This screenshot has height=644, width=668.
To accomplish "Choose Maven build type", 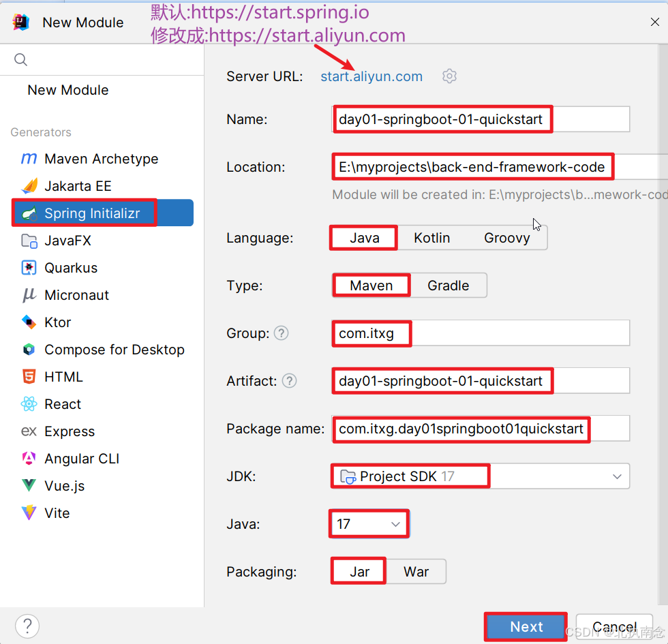I will coord(371,286).
